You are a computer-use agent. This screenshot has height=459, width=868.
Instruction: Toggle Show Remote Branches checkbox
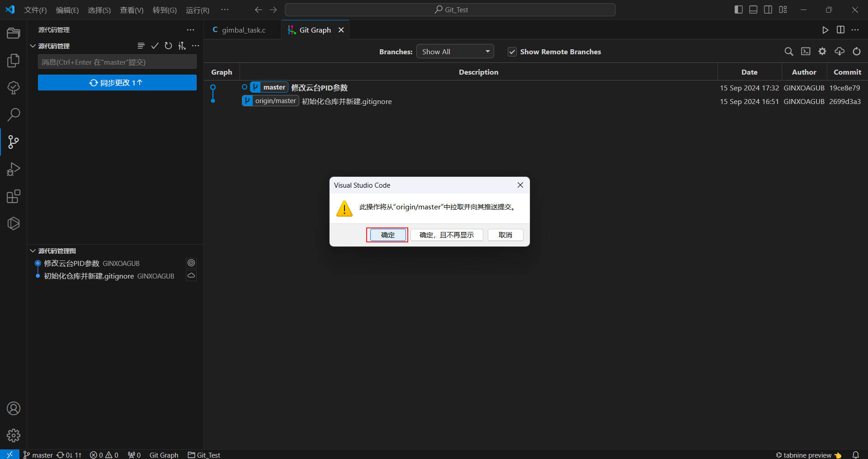pos(512,52)
